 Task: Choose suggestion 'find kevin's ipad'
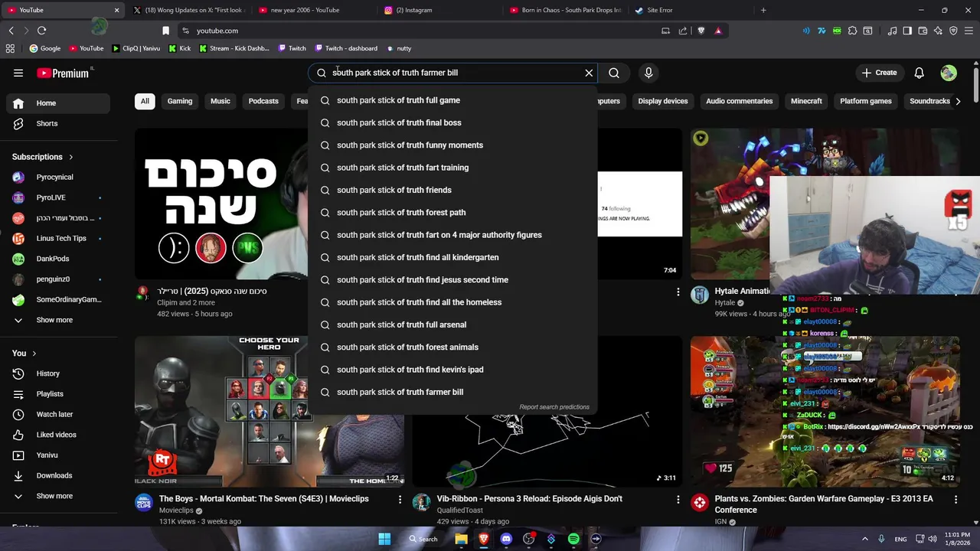click(452, 370)
